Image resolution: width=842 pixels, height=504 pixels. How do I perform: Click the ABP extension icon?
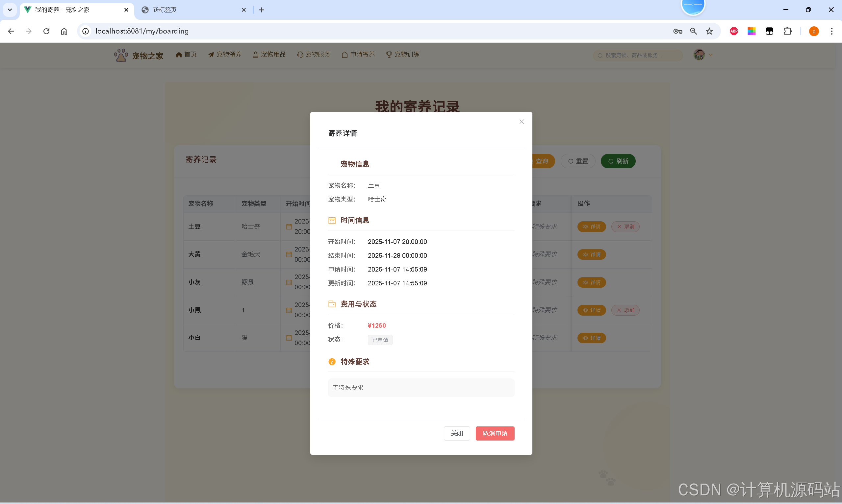click(x=734, y=31)
